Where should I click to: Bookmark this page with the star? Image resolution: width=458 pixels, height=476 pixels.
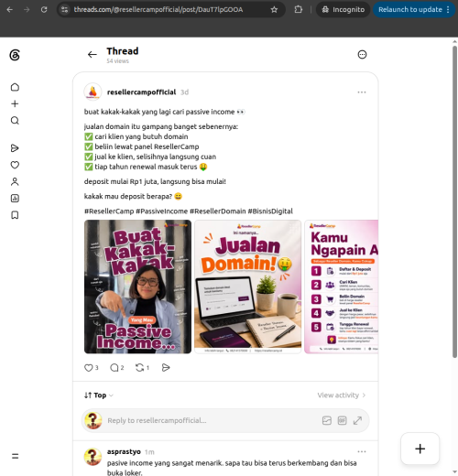[x=274, y=9]
